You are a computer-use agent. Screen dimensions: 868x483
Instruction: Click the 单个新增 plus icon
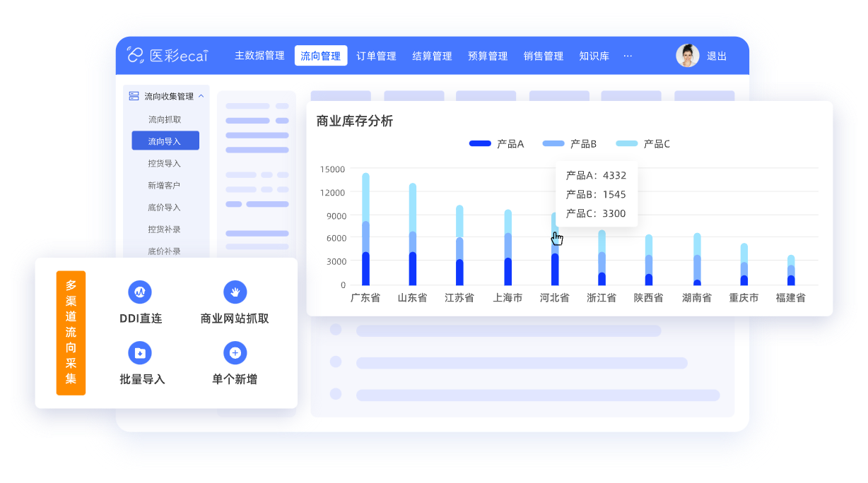[x=235, y=352]
